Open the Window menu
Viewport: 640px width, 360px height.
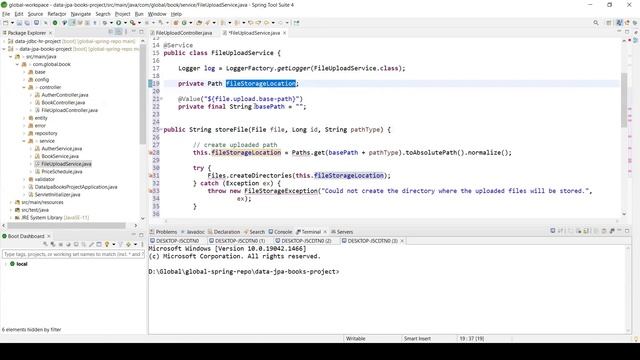[x=157, y=14]
